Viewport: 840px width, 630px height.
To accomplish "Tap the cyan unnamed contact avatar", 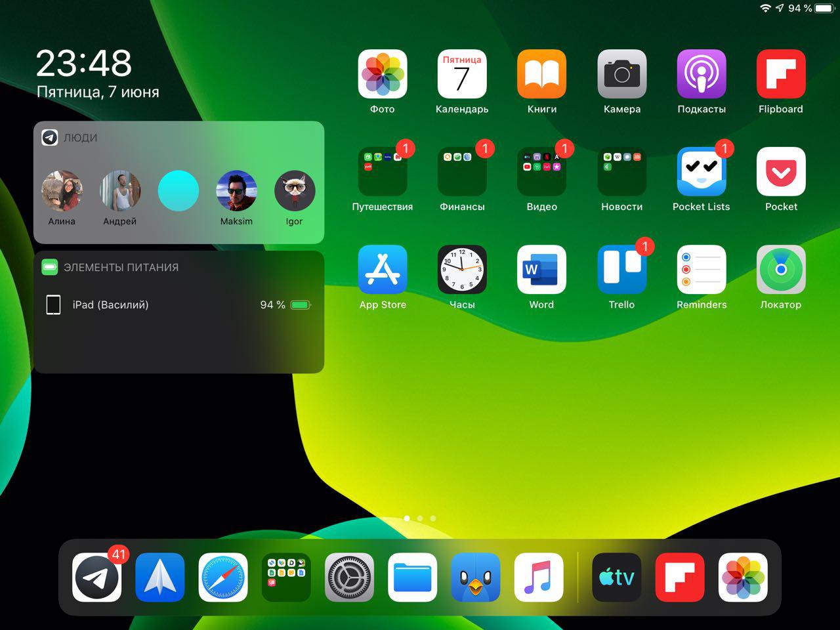I will [178, 191].
